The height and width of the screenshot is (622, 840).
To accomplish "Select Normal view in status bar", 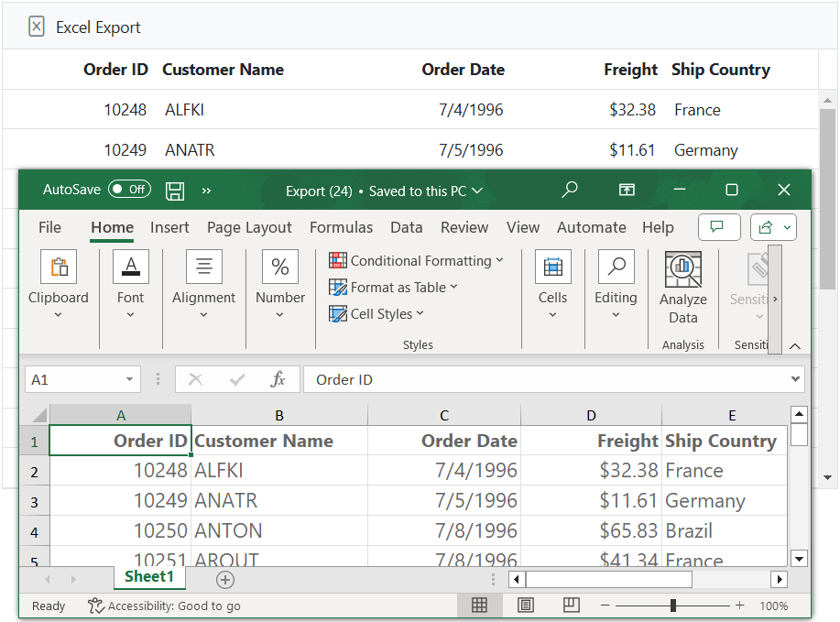I will [479, 606].
